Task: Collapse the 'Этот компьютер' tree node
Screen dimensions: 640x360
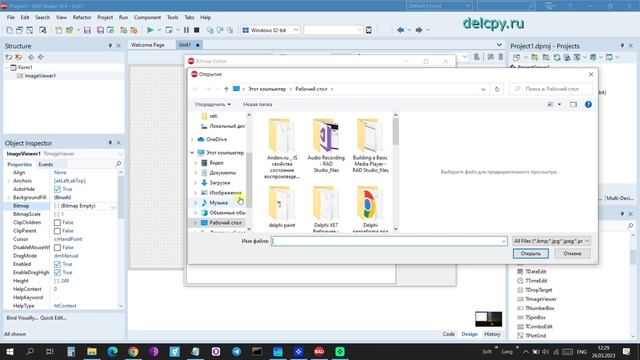Action: click(x=192, y=153)
